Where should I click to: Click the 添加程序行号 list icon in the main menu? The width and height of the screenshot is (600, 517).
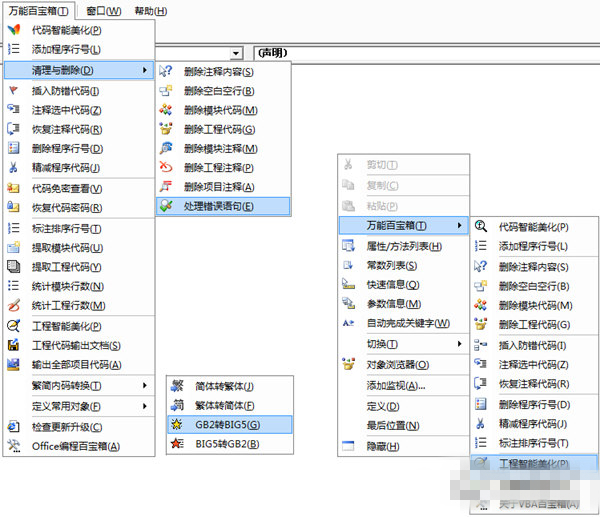pyautogui.click(x=14, y=49)
